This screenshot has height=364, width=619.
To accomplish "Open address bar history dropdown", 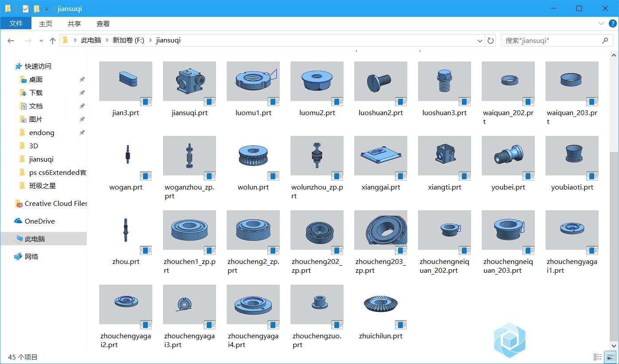I will [x=480, y=41].
